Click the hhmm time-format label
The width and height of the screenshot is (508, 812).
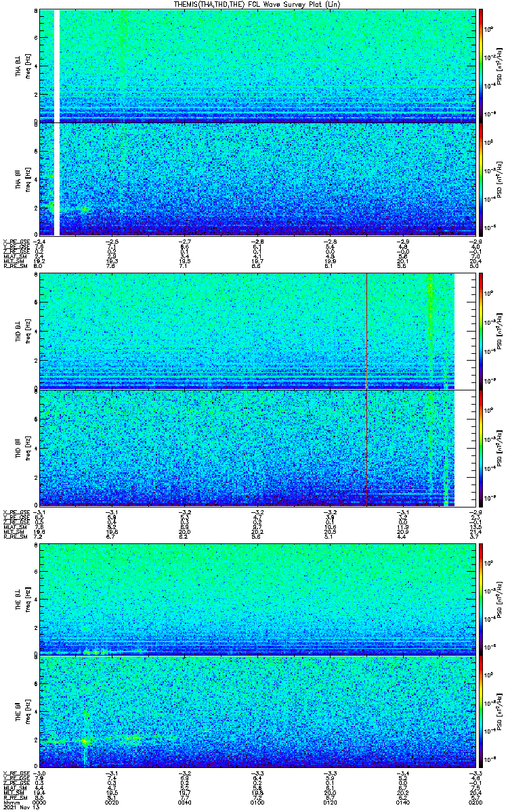[11, 803]
